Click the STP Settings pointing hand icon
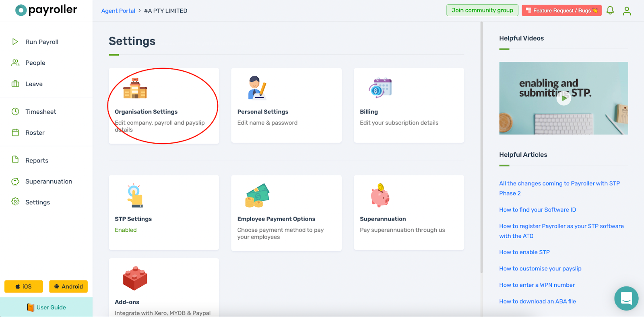Screen dimensions: 644x317 (x=135, y=196)
